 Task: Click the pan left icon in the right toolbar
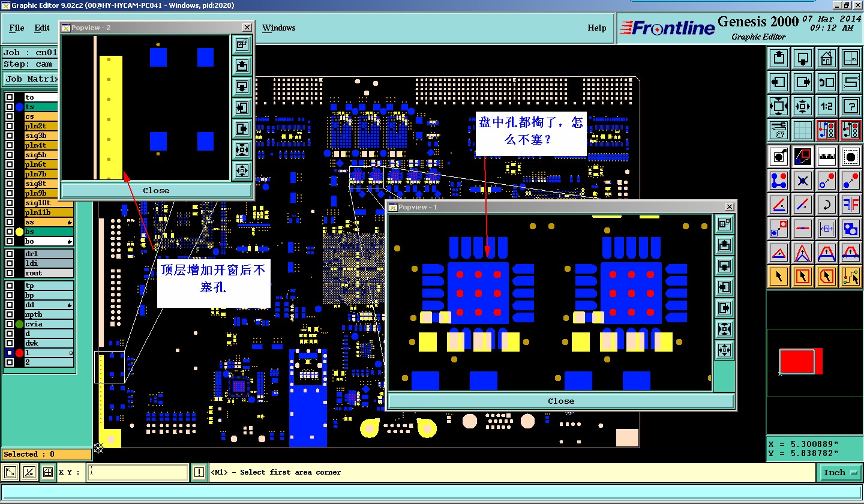779,82
